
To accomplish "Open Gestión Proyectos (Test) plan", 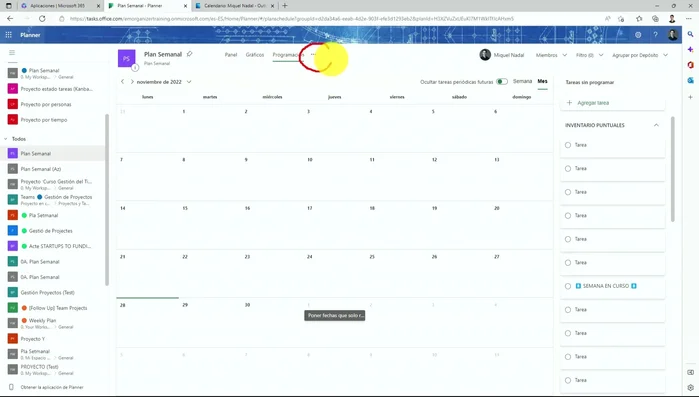I will pyautogui.click(x=53, y=292).
